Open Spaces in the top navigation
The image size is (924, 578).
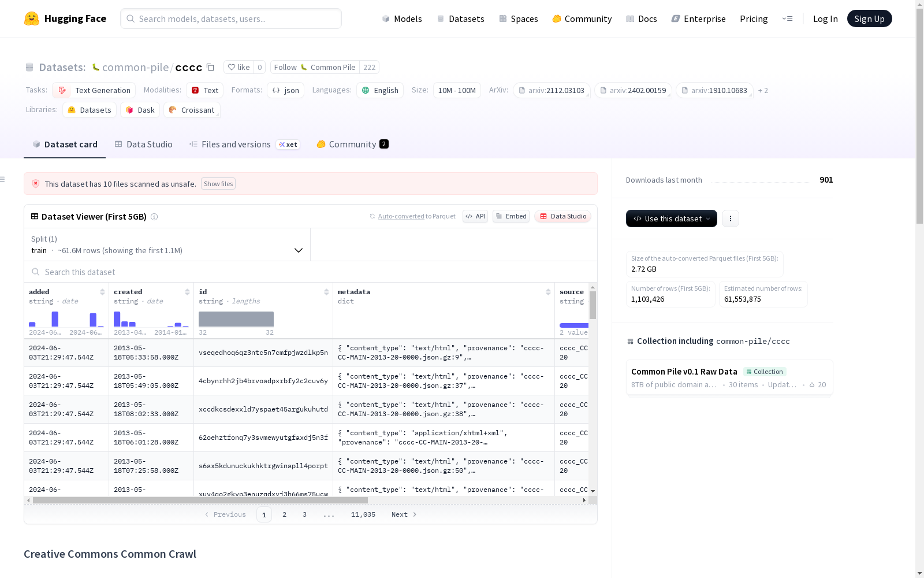(519, 18)
